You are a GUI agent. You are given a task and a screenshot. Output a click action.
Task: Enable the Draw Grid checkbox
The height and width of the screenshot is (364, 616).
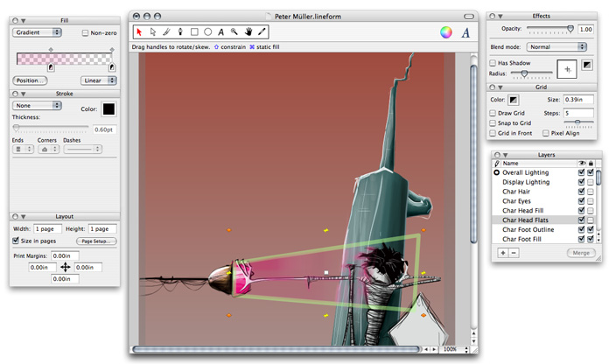pos(493,113)
